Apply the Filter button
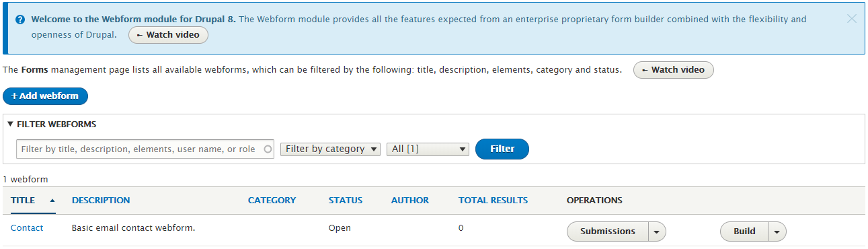The image size is (868, 249). click(502, 149)
